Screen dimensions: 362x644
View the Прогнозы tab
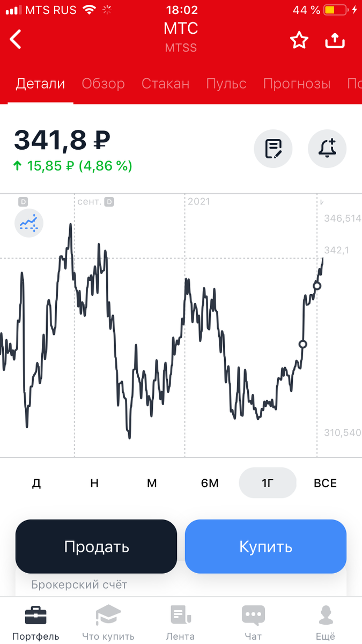(297, 83)
